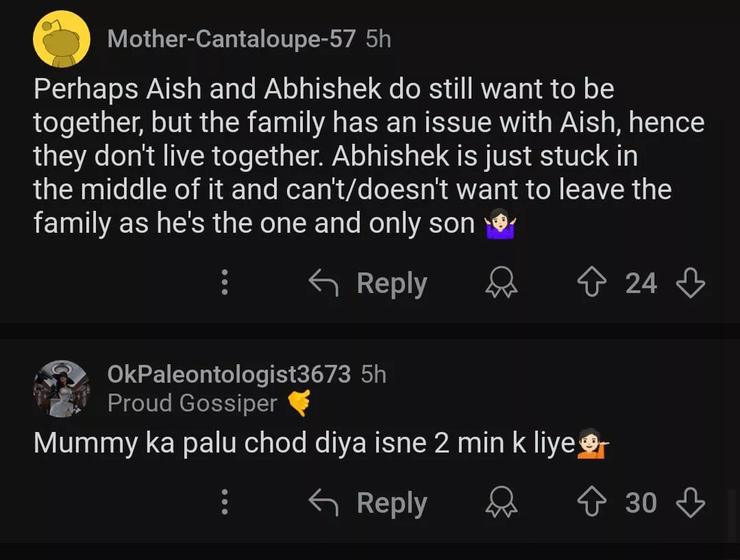
Task: Downvote OkPaleontologist3673's comment
Action: [690, 503]
